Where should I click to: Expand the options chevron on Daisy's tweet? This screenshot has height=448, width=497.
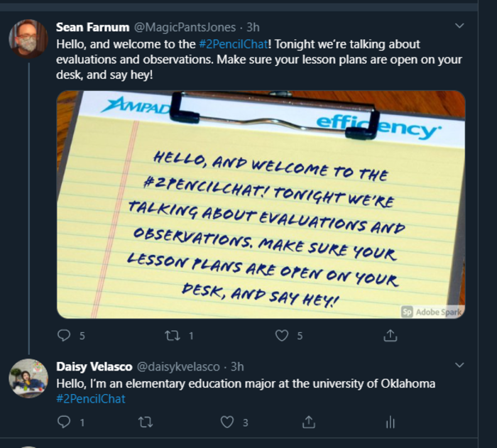459,366
